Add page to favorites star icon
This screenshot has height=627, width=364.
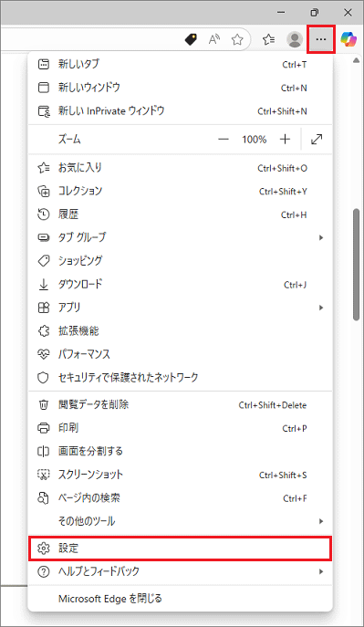pyautogui.click(x=237, y=39)
